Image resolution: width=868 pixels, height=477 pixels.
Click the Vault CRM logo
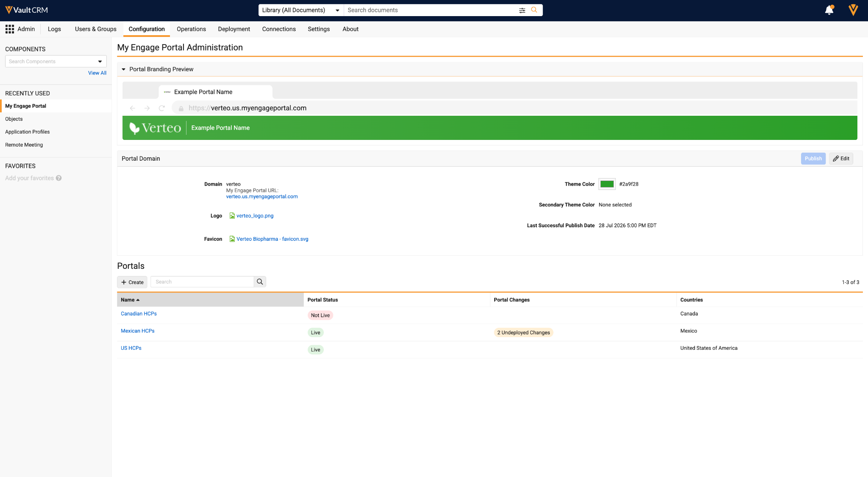coord(26,10)
